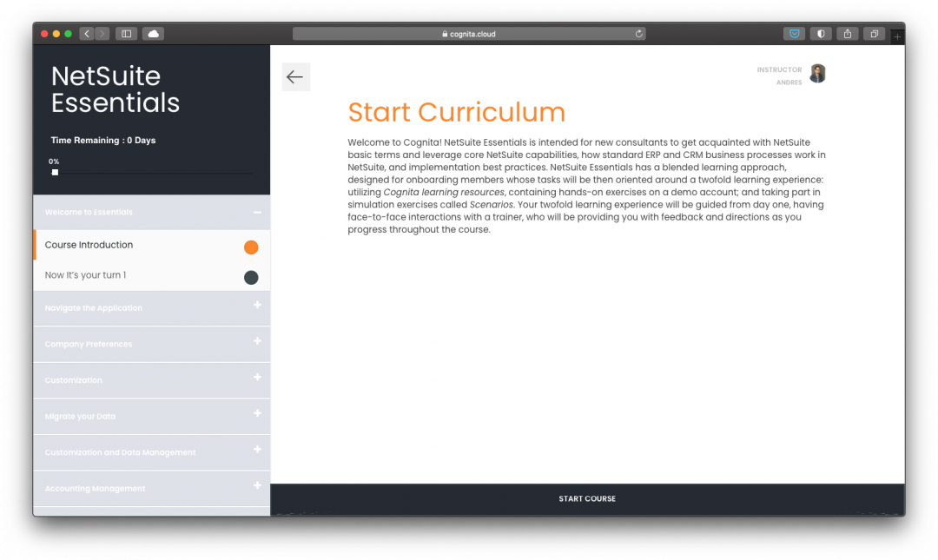Expand the Customization section

(152, 380)
